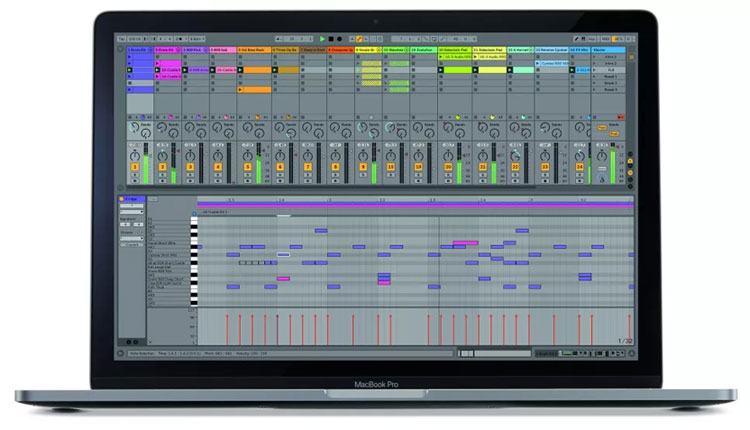
Task: Stop clips on track 1 Drum Kit
Action: point(130,117)
